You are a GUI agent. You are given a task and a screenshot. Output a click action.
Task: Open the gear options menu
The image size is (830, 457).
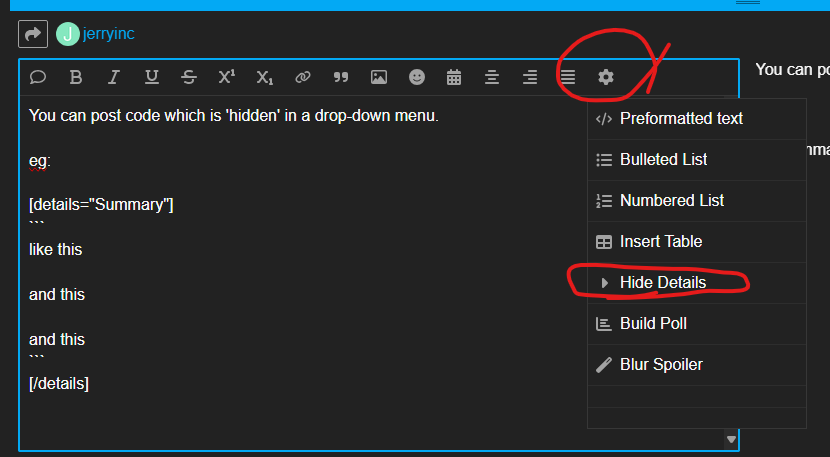click(606, 77)
